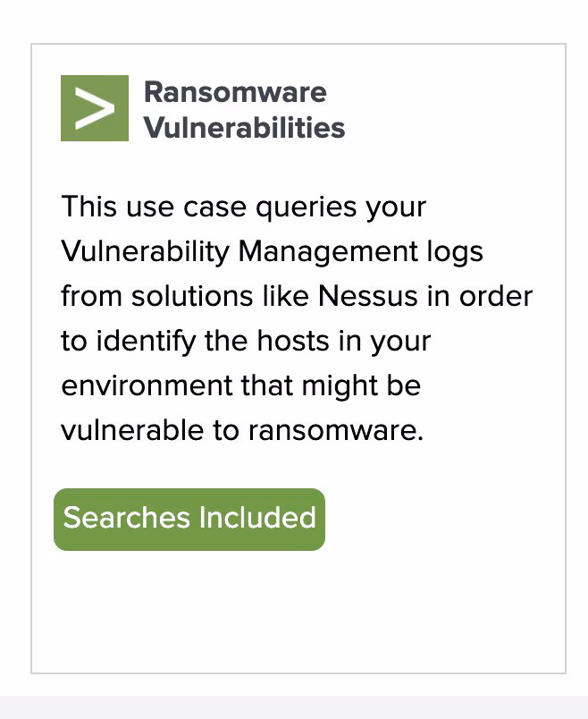Click the word 'hosts' in the description
Screen dimensions: 588x719
(x=293, y=341)
